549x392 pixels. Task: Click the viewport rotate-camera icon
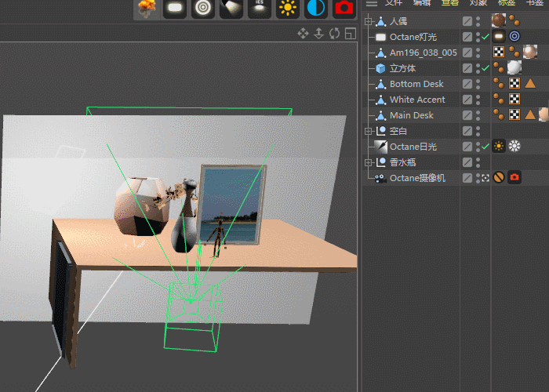click(x=334, y=34)
